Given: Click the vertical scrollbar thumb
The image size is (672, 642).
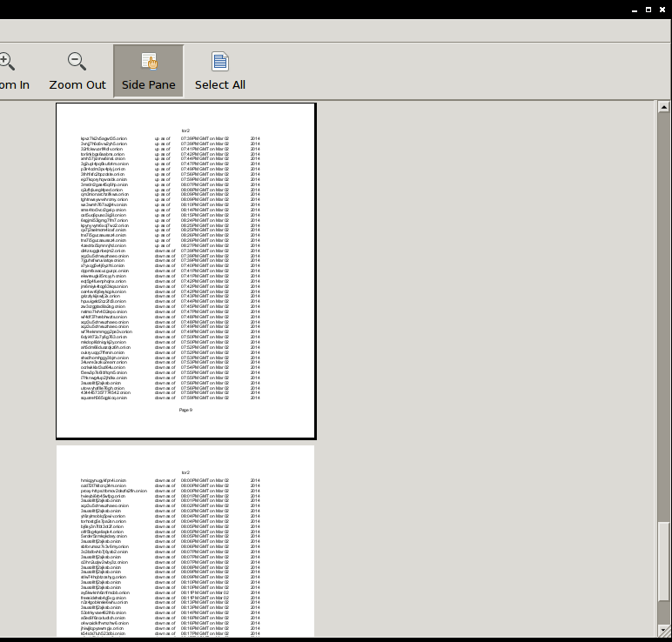Looking at the screenshot, I should 663,561.
